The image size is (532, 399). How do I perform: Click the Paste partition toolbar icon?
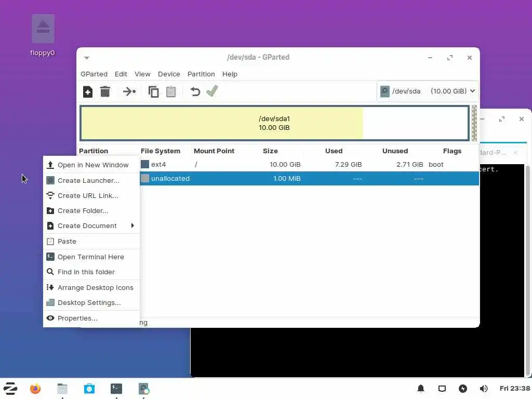coord(171,91)
